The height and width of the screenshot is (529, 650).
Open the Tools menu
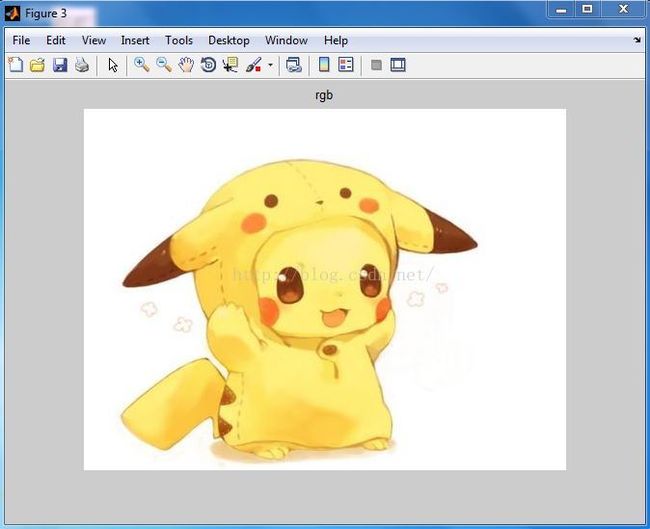(x=179, y=40)
